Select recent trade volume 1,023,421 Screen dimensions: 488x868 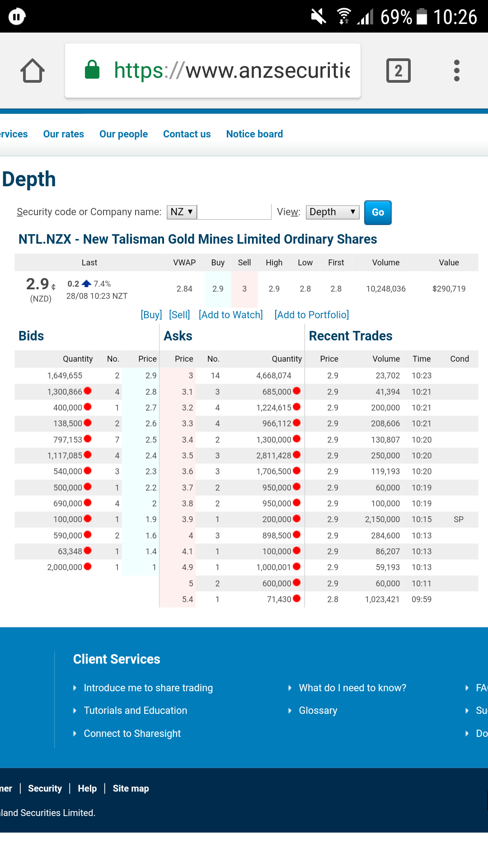pyautogui.click(x=382, y=599)
